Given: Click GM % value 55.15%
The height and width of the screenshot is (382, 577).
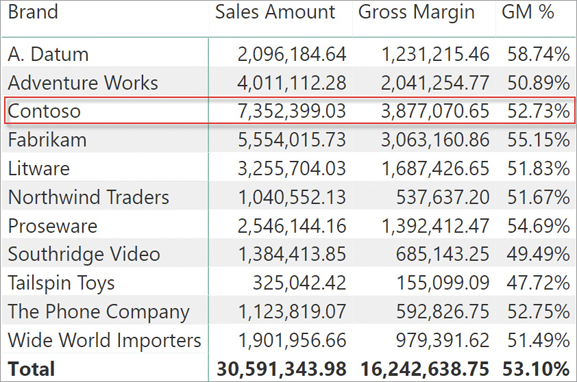Looking at the screenshot, I should (x=539, y=140).
